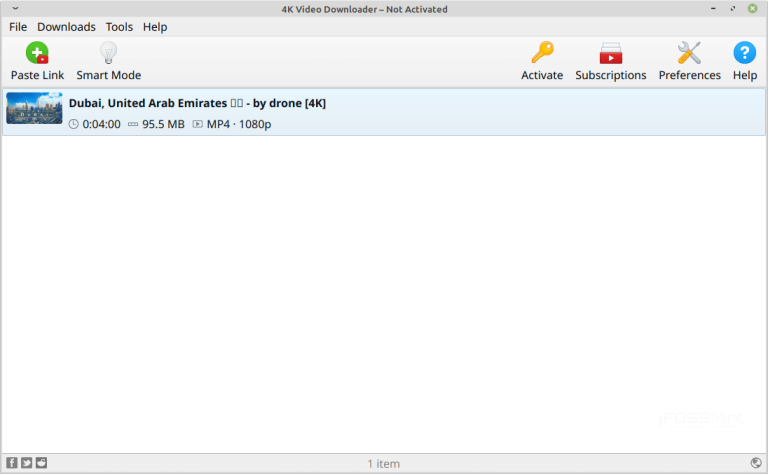Click the Twitter icon in status bar
768x474 pixels.
pyautogui.click(x=27, y=463)
